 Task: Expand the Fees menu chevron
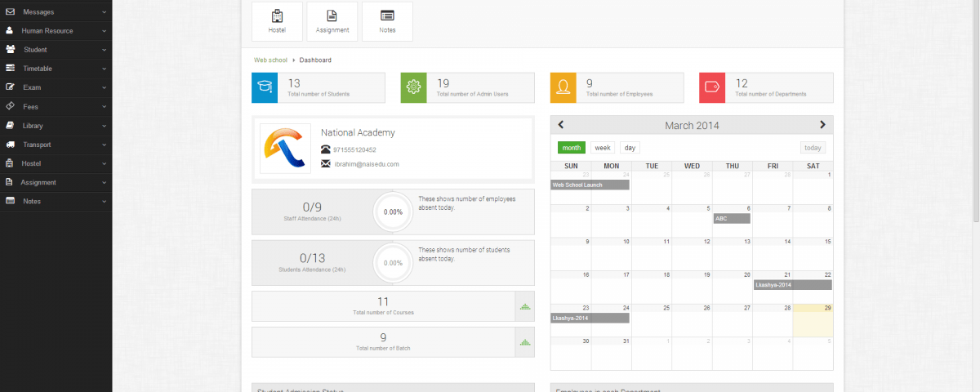point(104,107)
